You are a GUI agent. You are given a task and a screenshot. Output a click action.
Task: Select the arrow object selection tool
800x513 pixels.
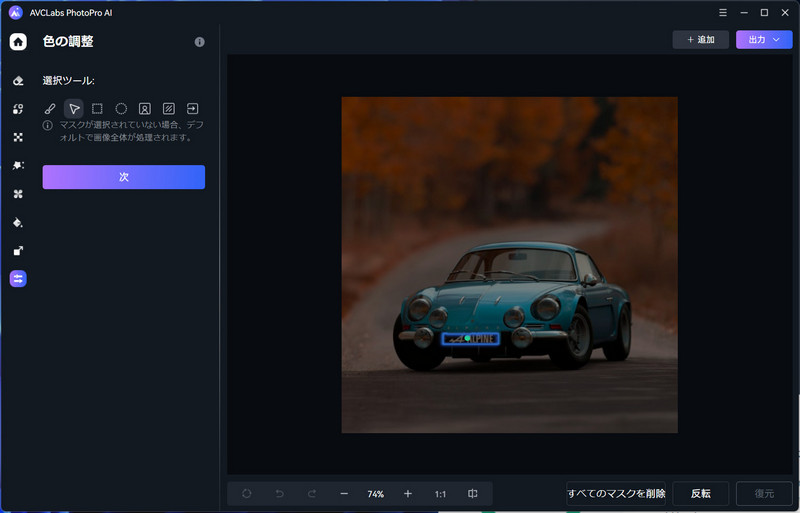point(74,109)
